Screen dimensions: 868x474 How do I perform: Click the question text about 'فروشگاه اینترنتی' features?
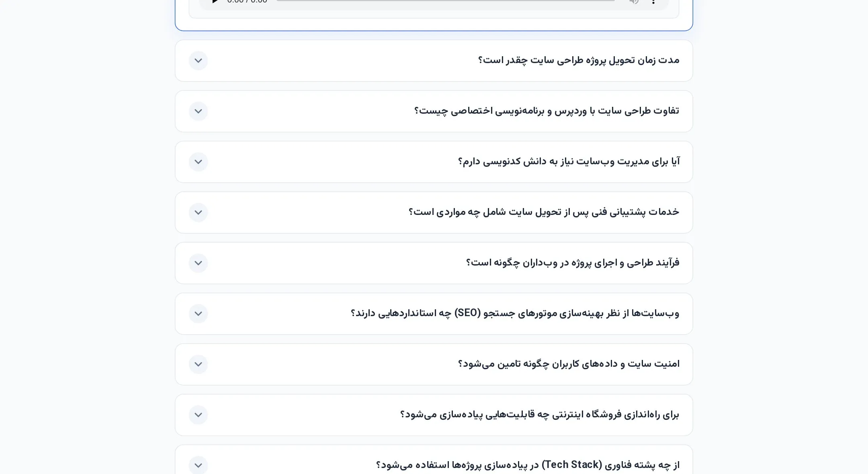(x=540, y=415)
